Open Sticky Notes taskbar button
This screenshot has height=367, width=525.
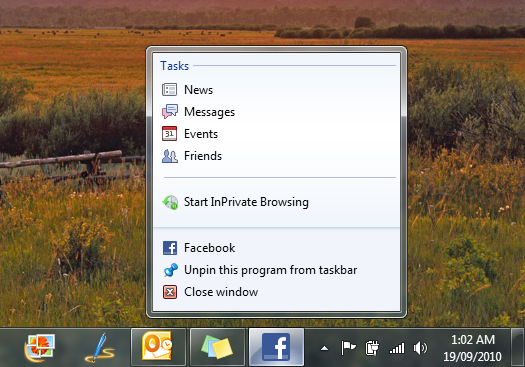(217, 347)
